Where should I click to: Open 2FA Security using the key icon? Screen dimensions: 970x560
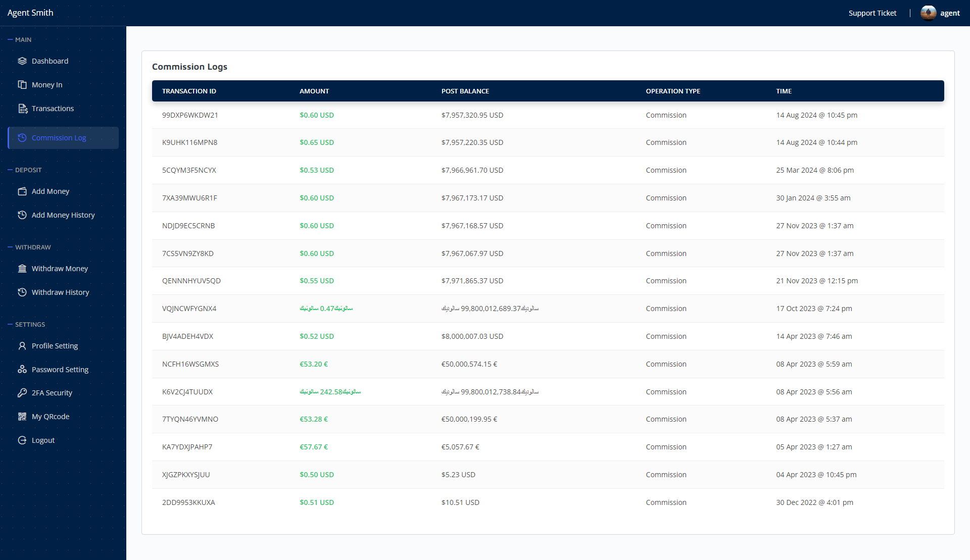tap(22, 392)
